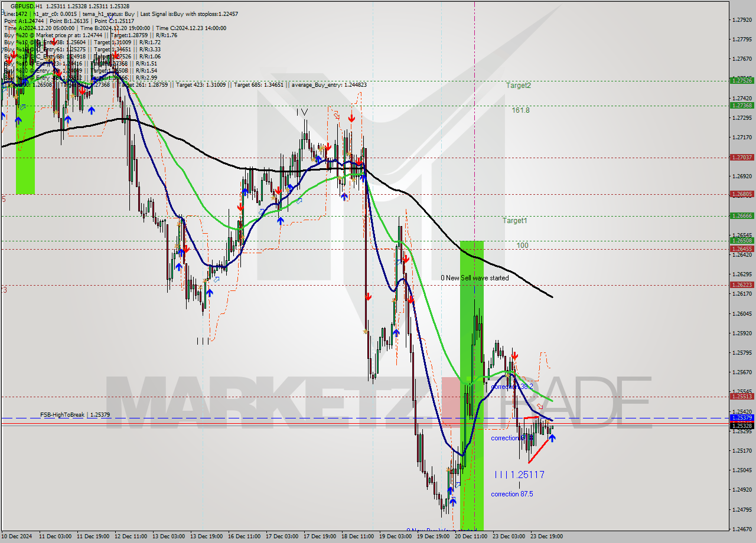The height and width of the screenshot is (543, 756).
Task: Click the green 1.27368 price tag
Action: click(x=742, y=105)
